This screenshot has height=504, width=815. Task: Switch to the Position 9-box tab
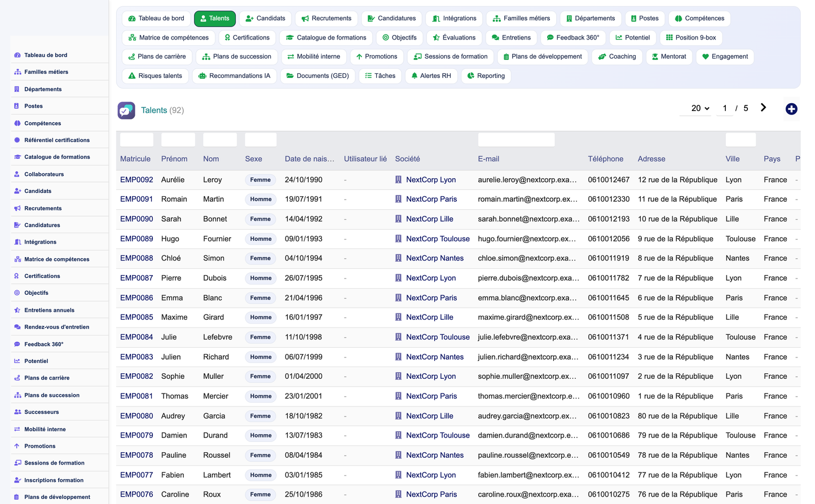click(691, 38)
